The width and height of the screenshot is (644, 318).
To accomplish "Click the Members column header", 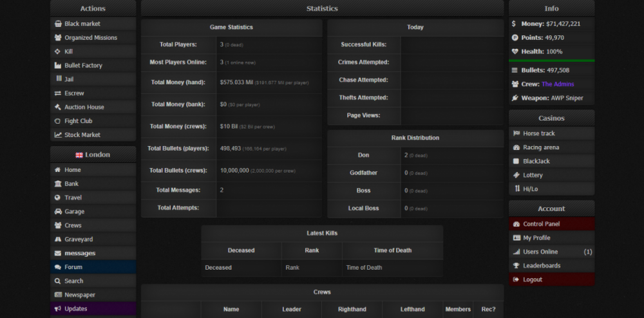I will tap(458, 310).
